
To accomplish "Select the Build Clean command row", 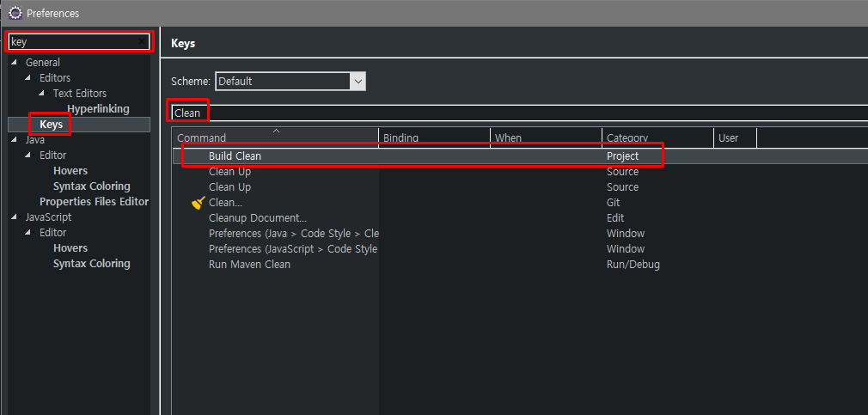I will pos(520,156).
